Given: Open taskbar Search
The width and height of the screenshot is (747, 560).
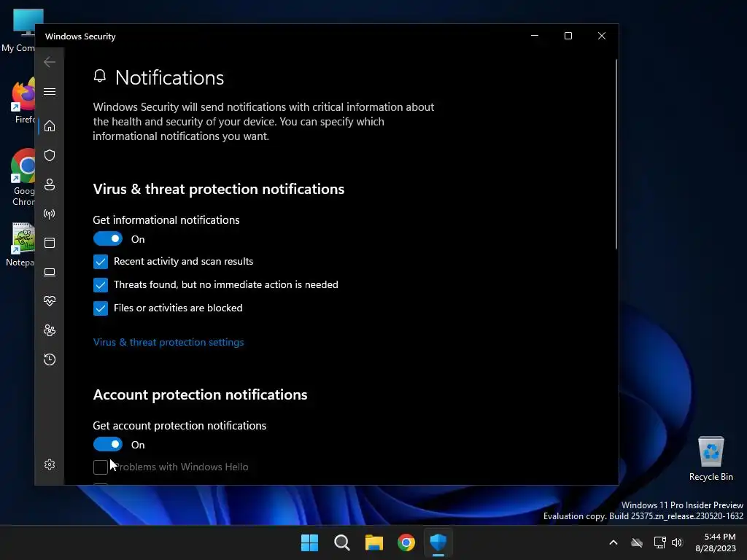Looking at the screenshot, I should [x=341, y=542].
